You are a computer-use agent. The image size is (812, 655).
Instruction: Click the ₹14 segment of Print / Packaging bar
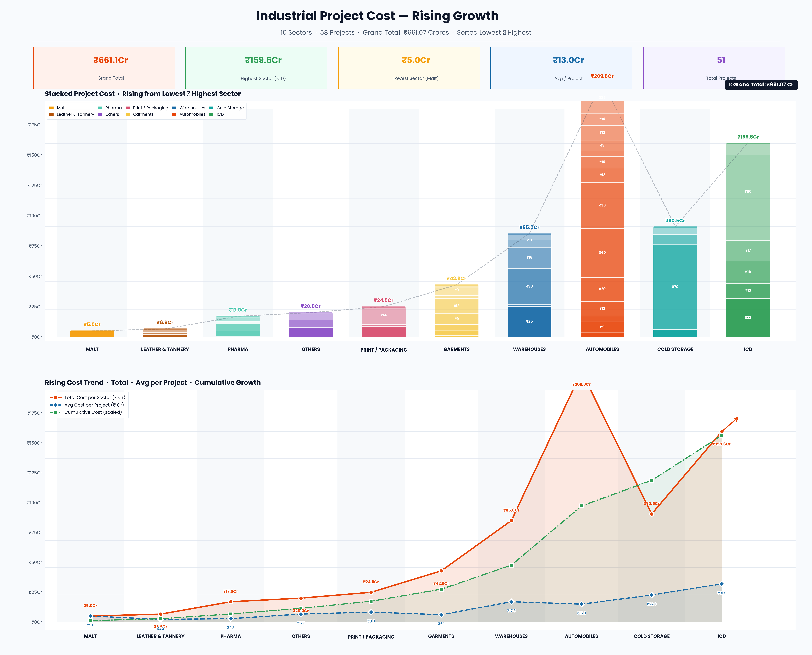click(x=384, y=315)
